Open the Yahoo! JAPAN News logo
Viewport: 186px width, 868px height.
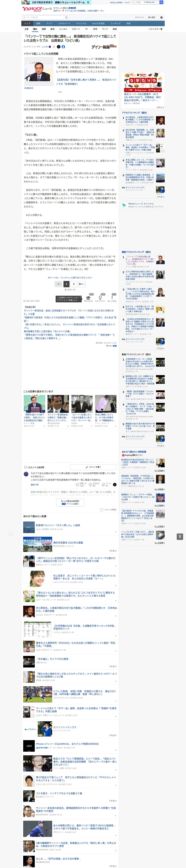(x=37, y=9)
